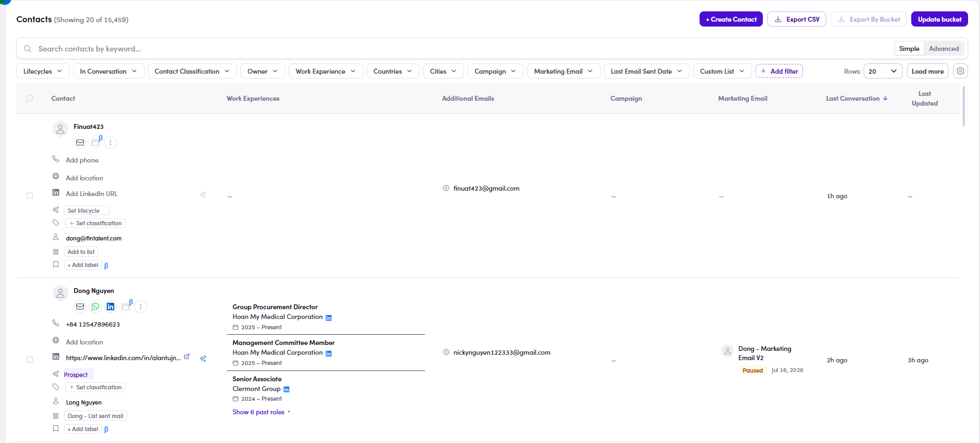Expand the Lifecycles filter dropdown

[x=43, y=71]
